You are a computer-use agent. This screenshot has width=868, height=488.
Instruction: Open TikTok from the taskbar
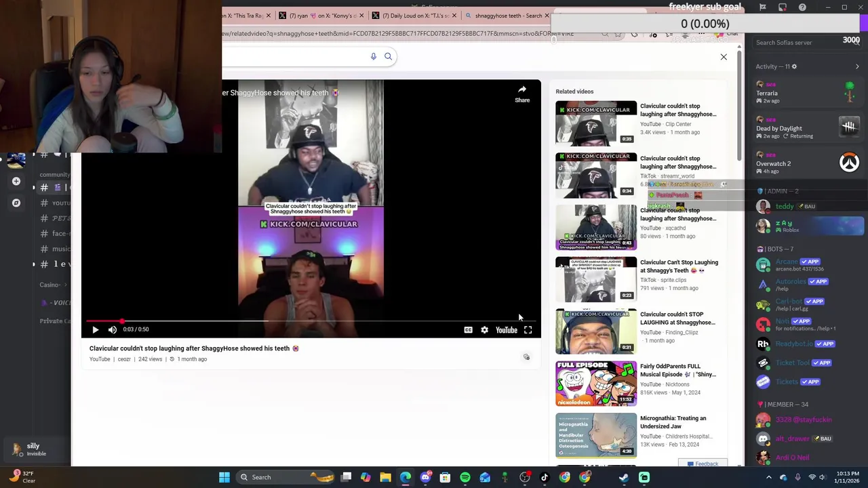point(544,477)
